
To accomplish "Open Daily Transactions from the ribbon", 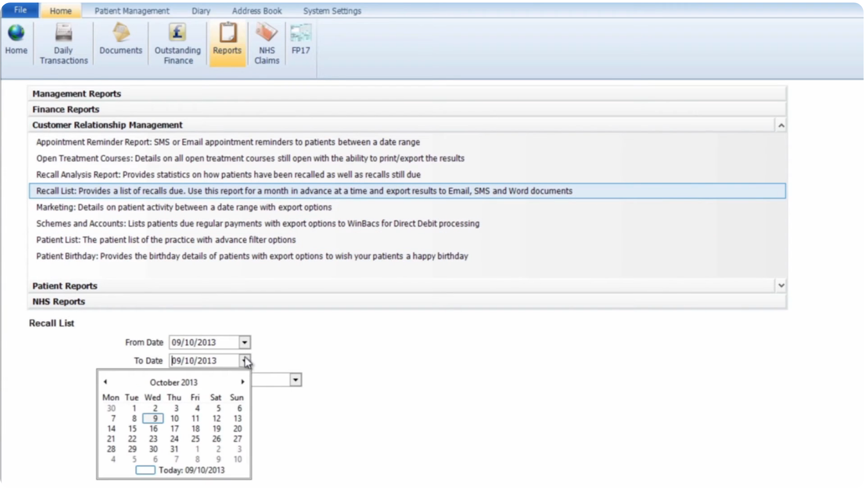I will pos(64,44).
